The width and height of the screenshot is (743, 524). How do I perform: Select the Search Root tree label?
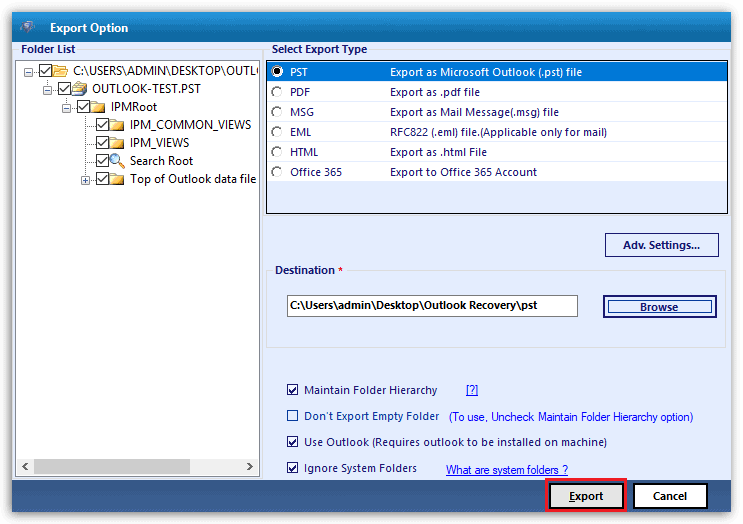point(161,161)
